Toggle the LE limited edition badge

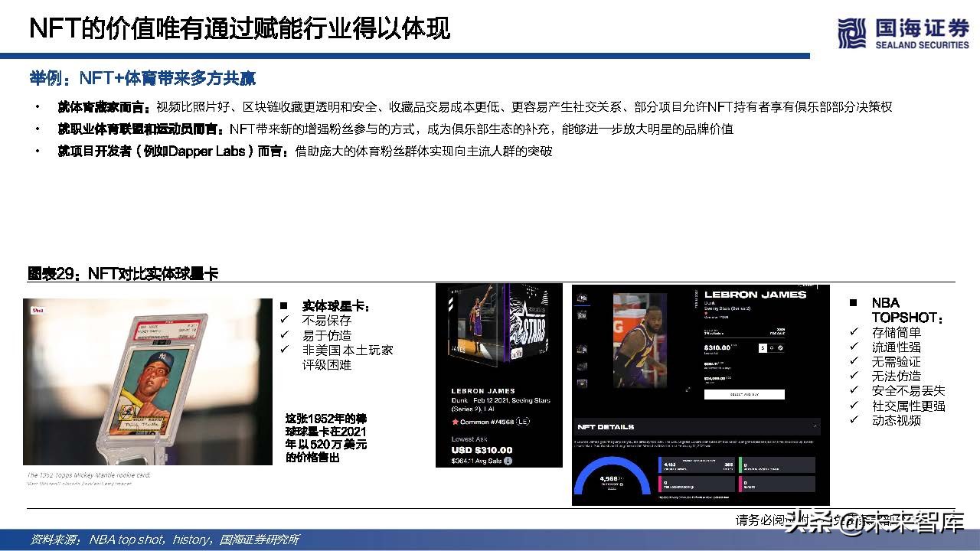(x=523, y=421)
